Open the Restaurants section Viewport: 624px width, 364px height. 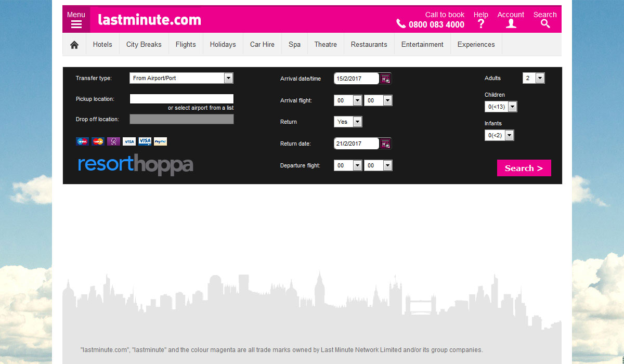point(369,45)
